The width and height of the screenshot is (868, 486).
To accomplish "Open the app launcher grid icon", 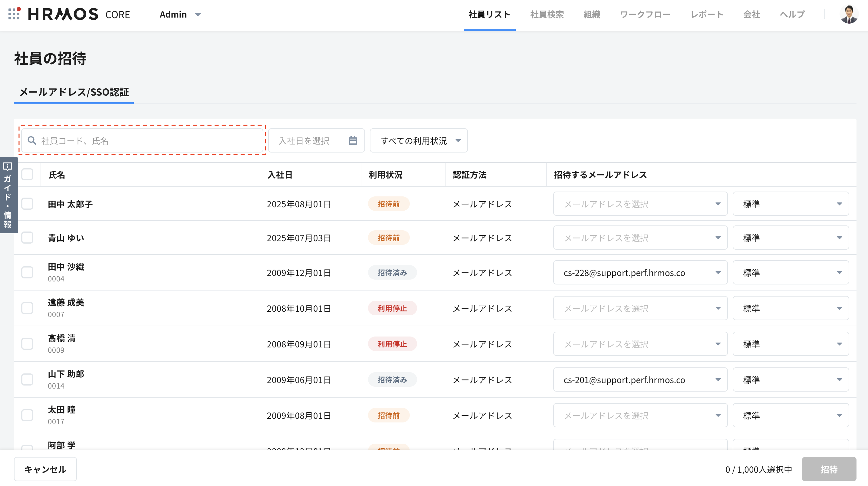I will [x=14, y=14].
